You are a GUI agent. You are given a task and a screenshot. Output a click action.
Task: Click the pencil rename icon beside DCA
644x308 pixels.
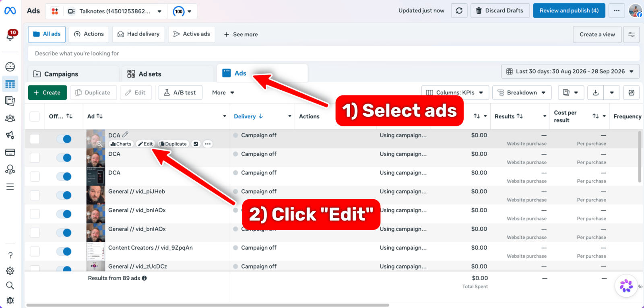click(125, 134)
